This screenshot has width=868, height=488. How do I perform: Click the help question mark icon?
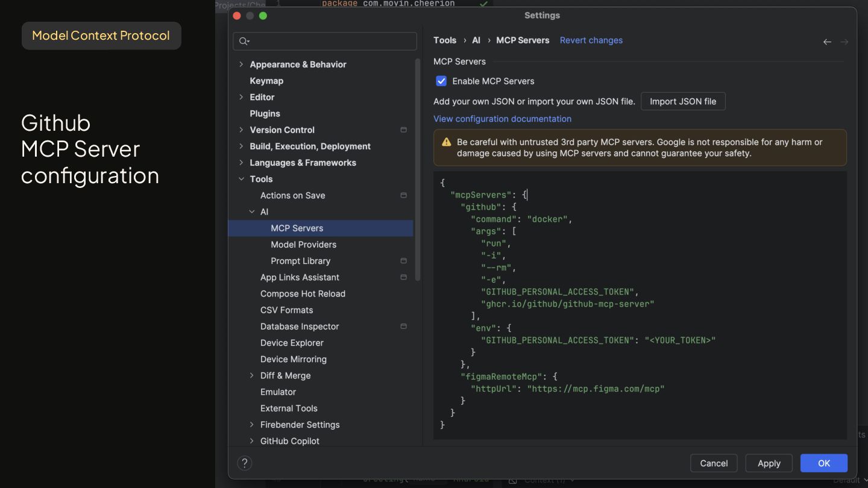click(244, 463)
